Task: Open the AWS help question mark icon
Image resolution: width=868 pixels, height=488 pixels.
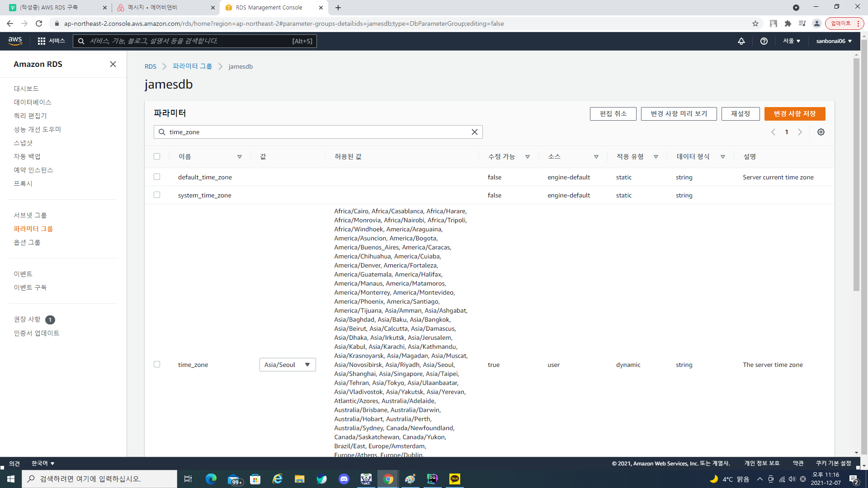Action: (x=764, y=41)
